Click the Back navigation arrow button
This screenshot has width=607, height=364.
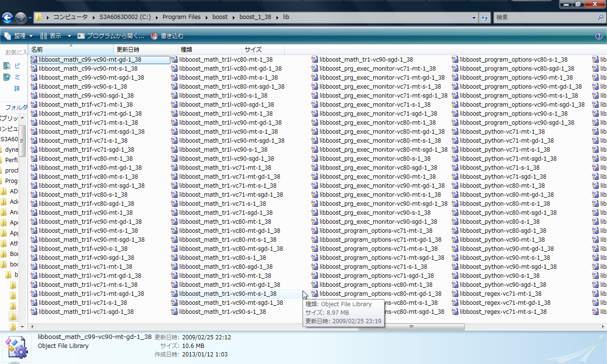8,18
